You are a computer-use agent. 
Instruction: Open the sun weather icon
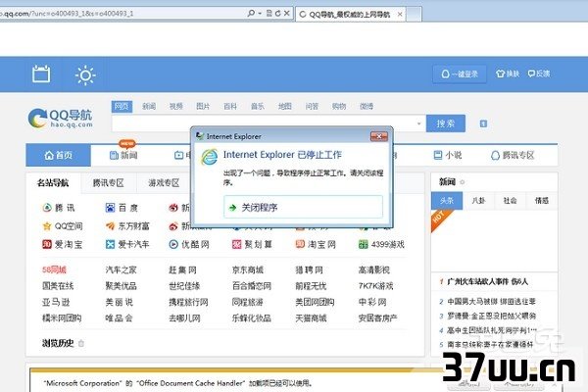(85, 75)
